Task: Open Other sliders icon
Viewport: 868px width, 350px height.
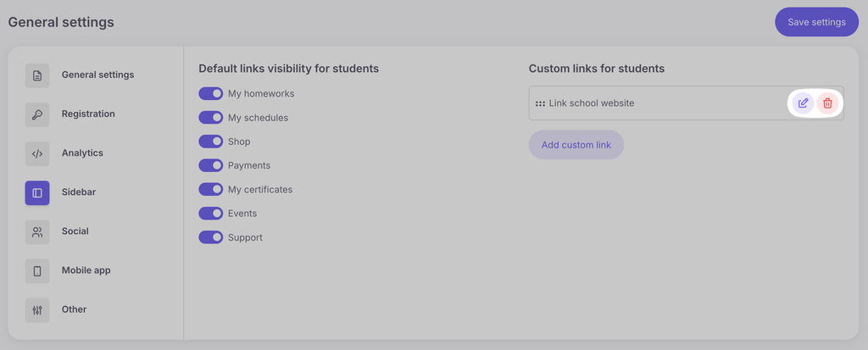Action: (37, 310)
